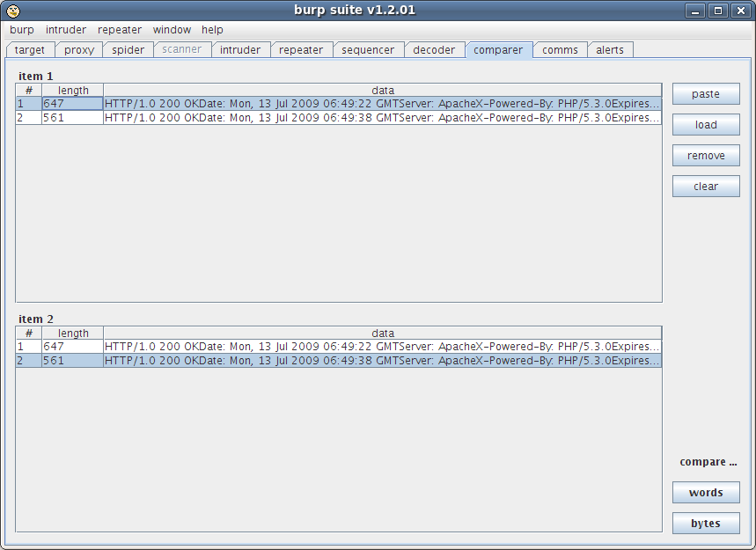Switch to the target tab
The width and height of the screenshot is (756, 550).
(30, 50)
